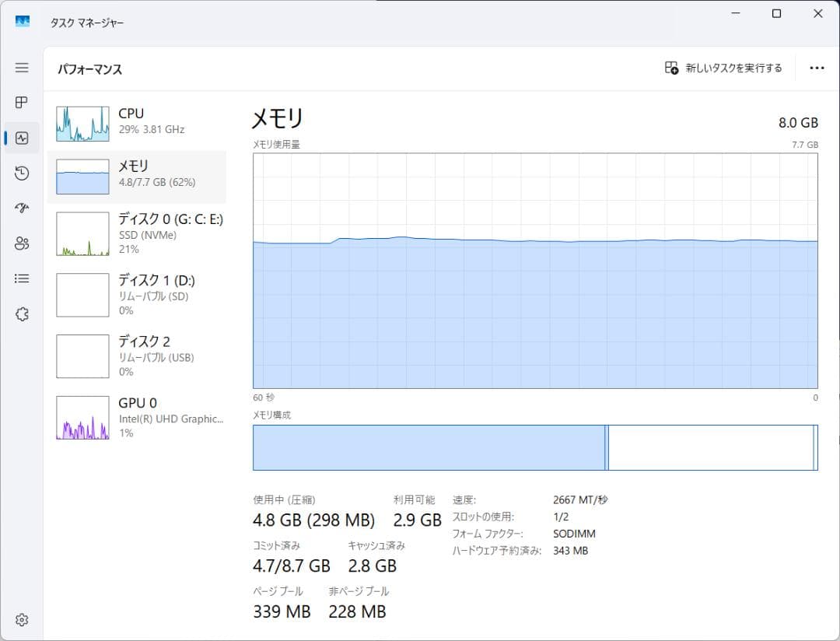The width and height of the screenshot is (840, 641).
Task: Open the Startup apps page
Action: (x=21, y=208)
